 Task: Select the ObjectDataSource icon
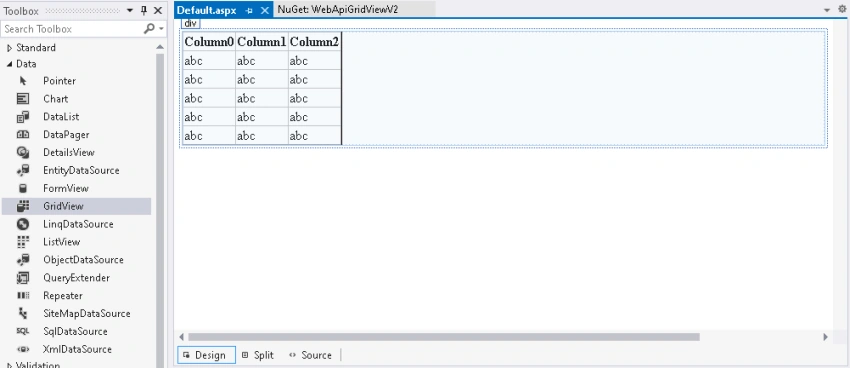click(23, 260)
